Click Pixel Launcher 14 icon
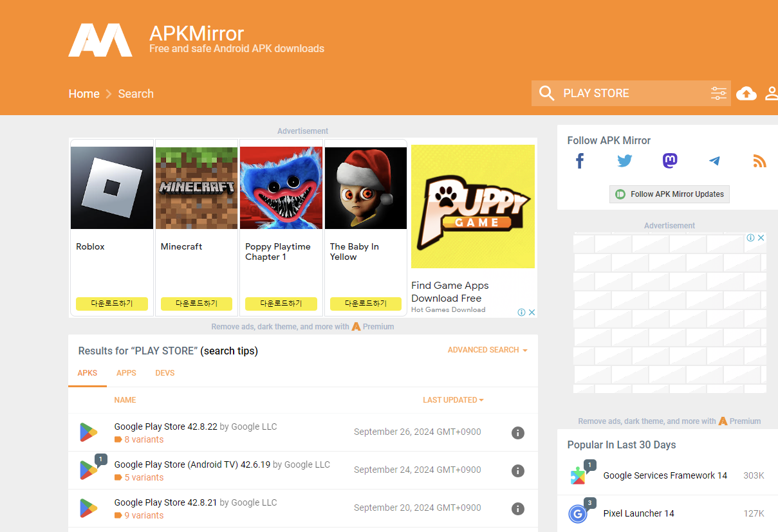Image resolution: width=778 pixels, height=532 pixels. pos(578,513)
